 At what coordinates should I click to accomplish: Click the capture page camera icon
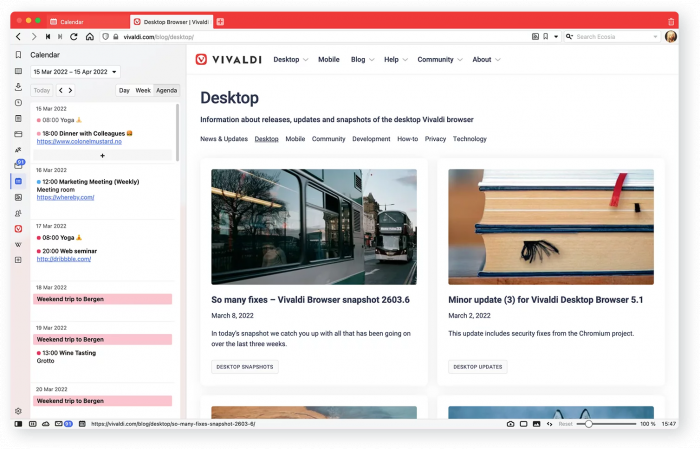[x=510, y=424]
